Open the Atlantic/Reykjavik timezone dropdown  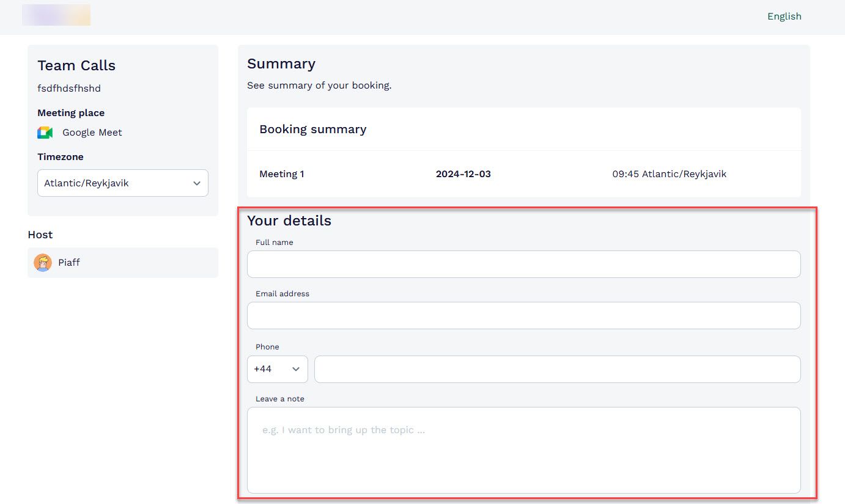click(122, 183)
